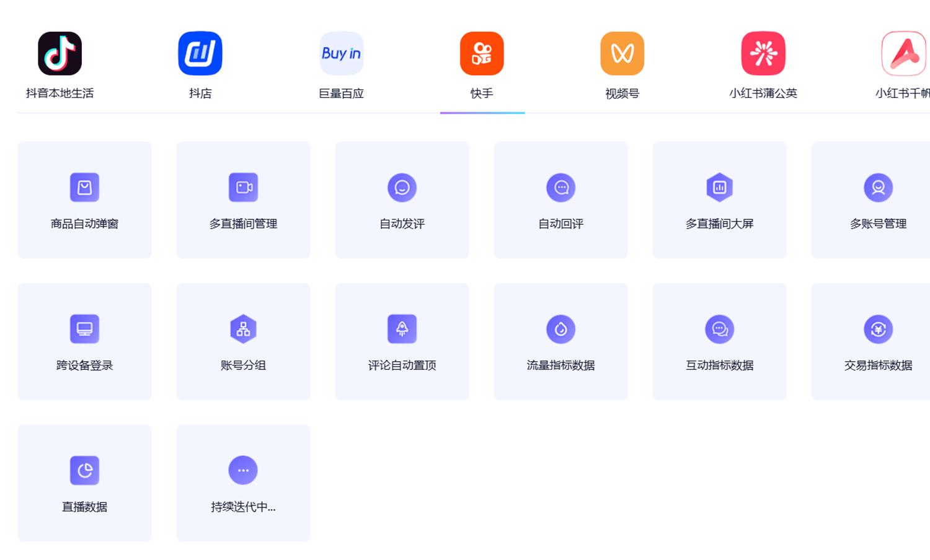
Task: Click the hierarchy icon for 账号分组
Action: pyautogui.click(x=243, y=329)
